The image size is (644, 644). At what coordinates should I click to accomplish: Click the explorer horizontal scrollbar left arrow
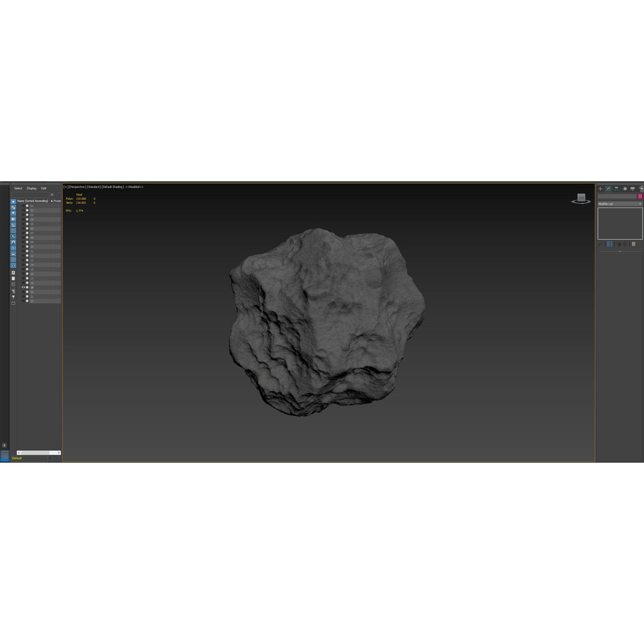pos(19,453)
